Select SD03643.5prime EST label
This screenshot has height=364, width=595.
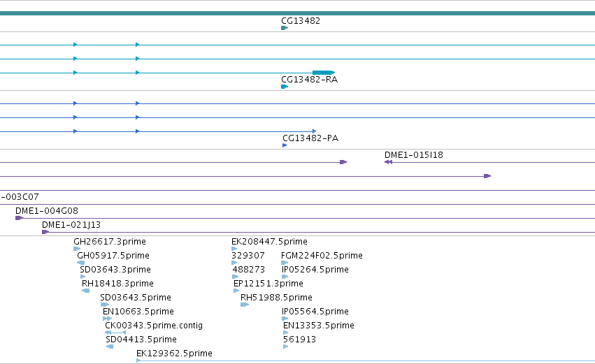pyautogui.click(x=136, y=298)
